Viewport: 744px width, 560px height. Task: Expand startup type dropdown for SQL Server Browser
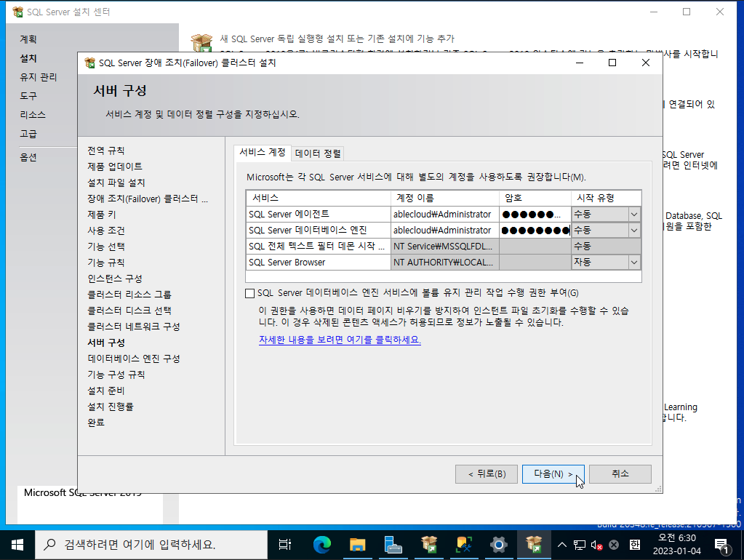(634, 263)
